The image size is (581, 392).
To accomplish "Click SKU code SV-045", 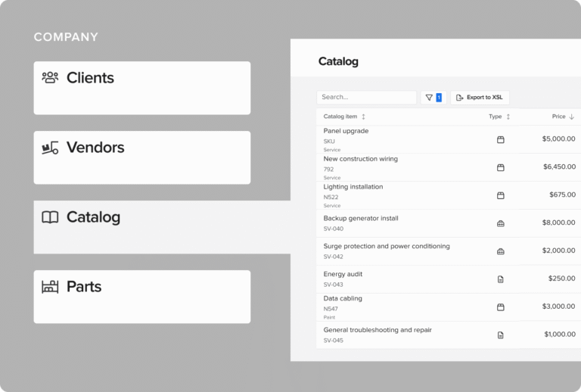I will point(334,341).
